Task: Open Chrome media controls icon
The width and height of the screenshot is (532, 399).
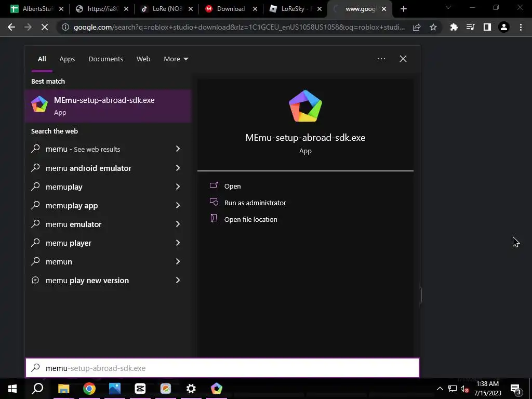Action: (x=470, y=27)
